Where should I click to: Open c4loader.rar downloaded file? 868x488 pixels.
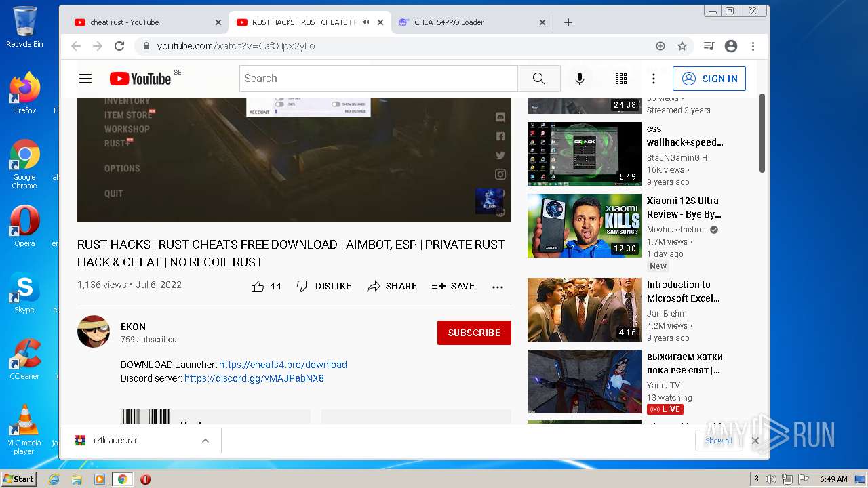[115, 441]
